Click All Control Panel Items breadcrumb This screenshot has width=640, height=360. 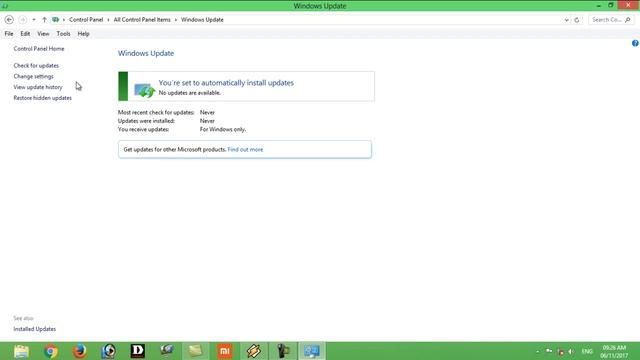click(142, 20)
